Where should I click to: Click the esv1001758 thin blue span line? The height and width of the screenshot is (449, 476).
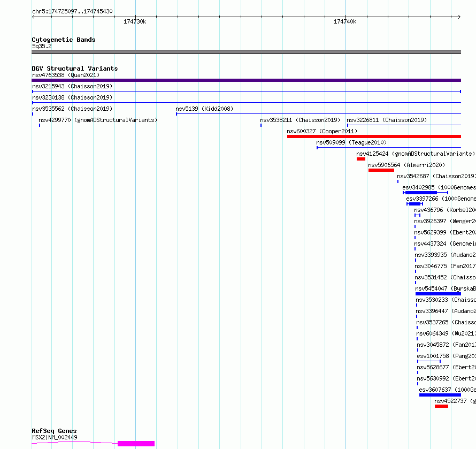pos(429,361)
